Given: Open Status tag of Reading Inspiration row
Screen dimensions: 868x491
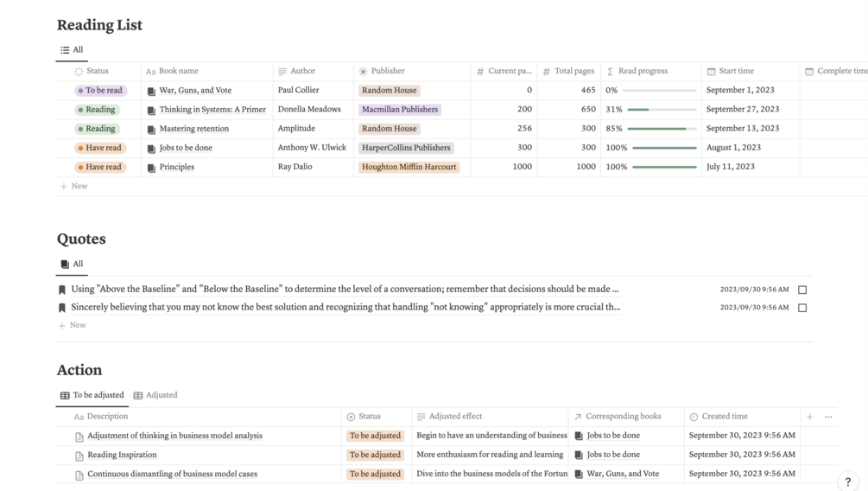Looking at the screenshot, I should (375, 455).
